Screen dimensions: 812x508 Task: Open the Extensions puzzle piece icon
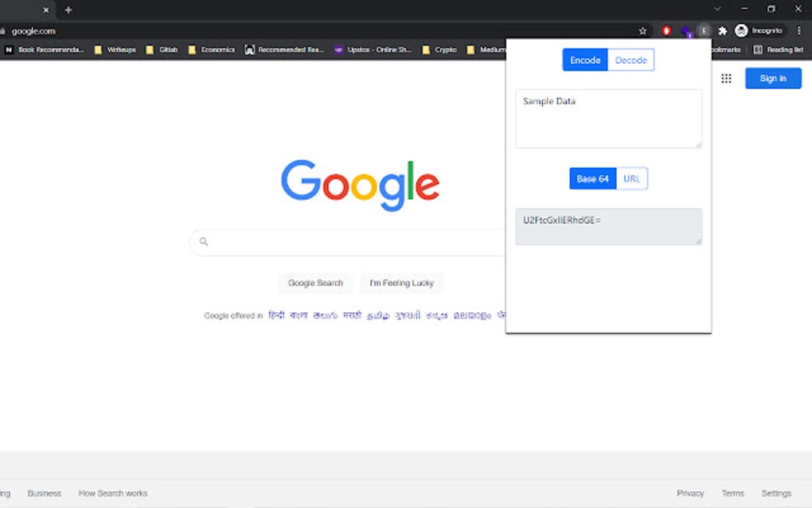[x=722, y=30]
